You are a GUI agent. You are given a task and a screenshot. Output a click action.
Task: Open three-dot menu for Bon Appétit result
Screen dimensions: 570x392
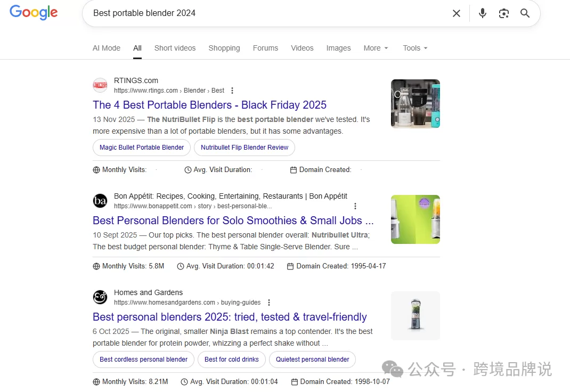(x=355, y=206)
